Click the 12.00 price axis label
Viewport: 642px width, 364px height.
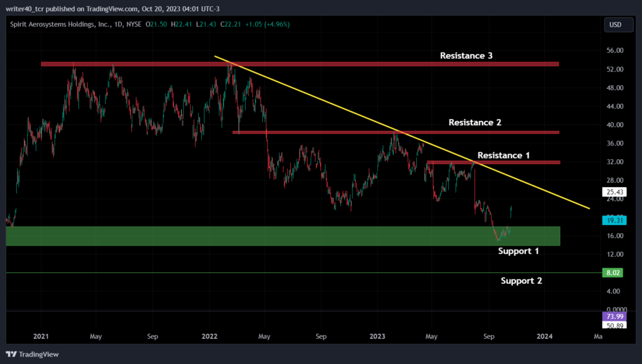coord(614,254)
